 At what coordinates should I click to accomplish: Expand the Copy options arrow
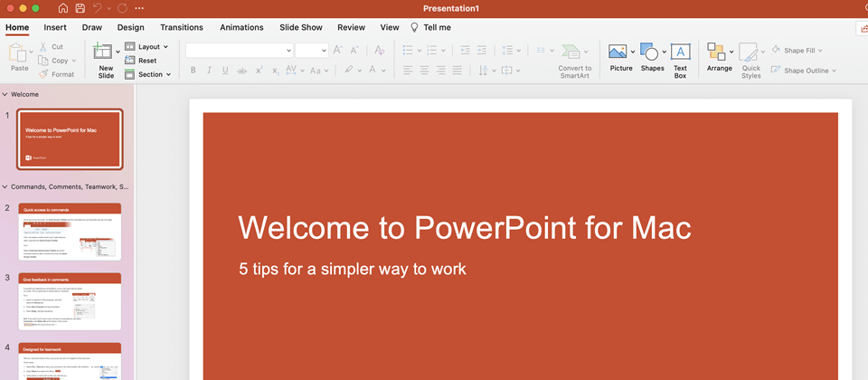point(74,61)
